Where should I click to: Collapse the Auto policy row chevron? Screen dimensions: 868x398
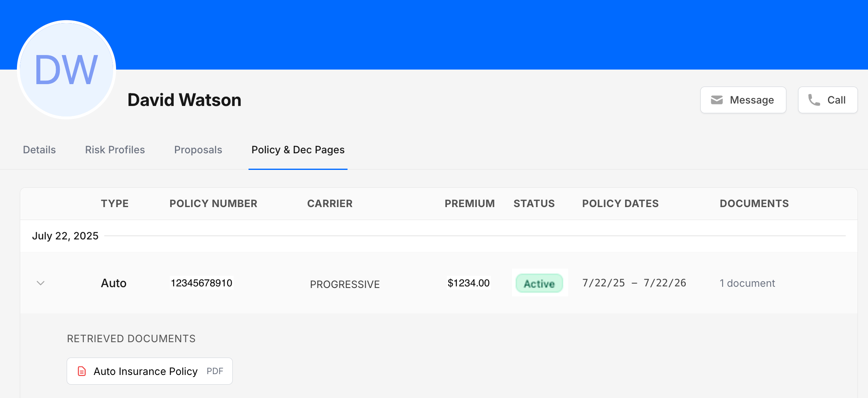click(x=40, y=283)
